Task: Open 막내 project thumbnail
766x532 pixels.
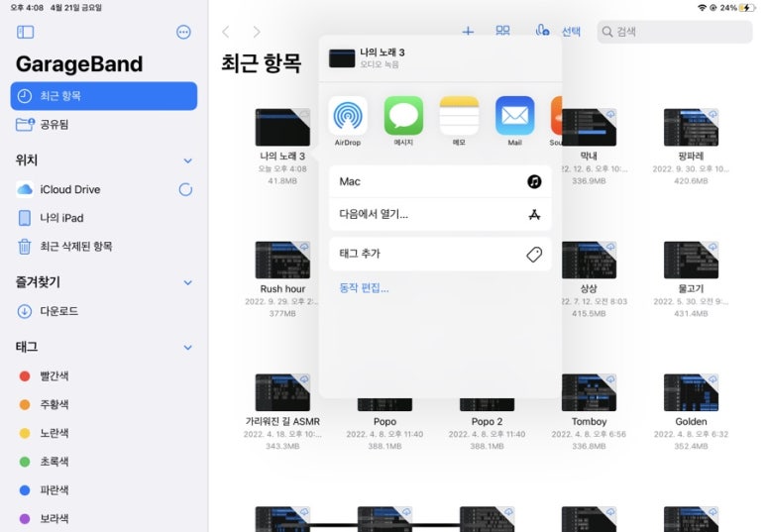Action: pyautogui.click(x=589, y=128)
